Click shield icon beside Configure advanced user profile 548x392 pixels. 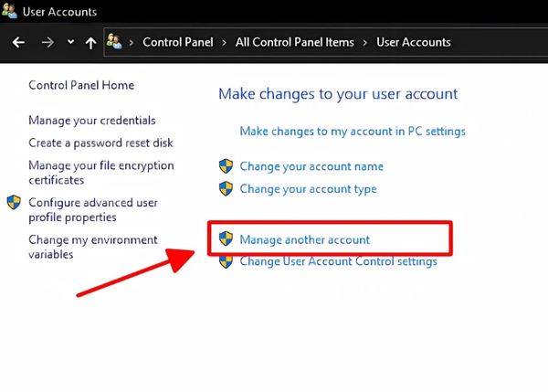pos(15,202)
